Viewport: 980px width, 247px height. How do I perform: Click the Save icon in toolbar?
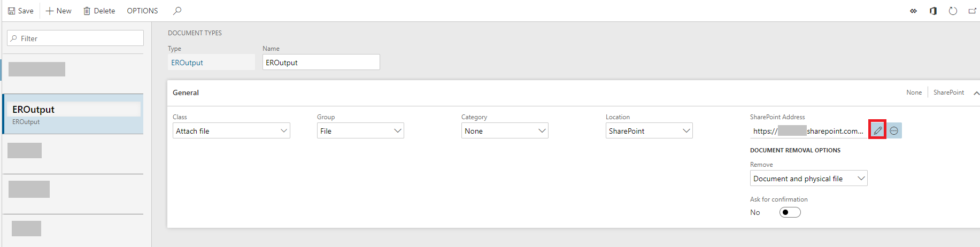pos(12,11)
